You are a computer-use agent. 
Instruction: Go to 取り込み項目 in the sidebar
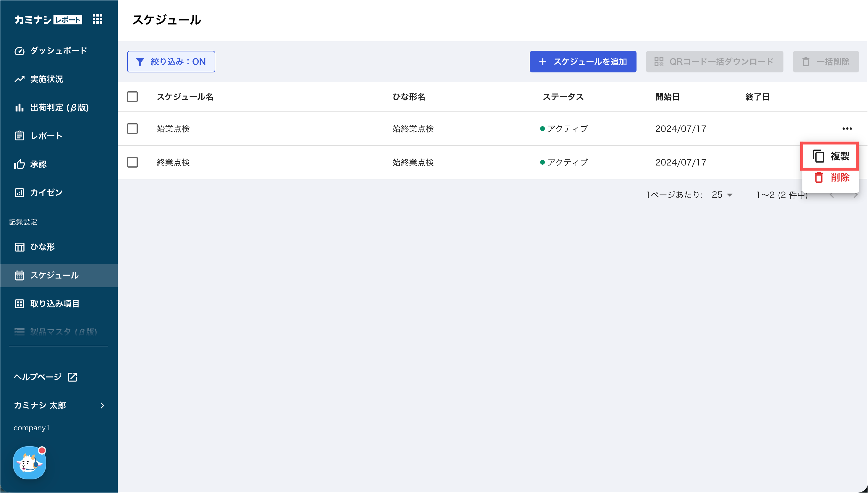[x=54, y=304]
